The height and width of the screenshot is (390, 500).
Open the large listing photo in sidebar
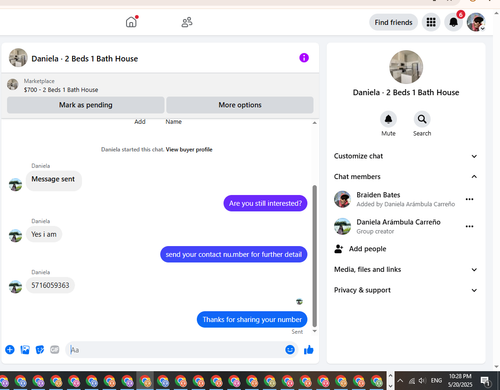pyautogui.click(x=406, y=67)
